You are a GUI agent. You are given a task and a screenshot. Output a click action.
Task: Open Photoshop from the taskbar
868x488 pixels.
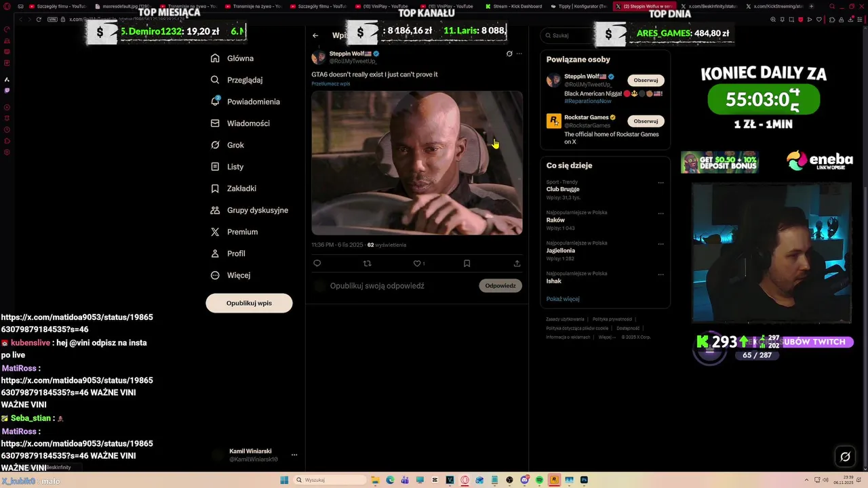click(584, 480)
